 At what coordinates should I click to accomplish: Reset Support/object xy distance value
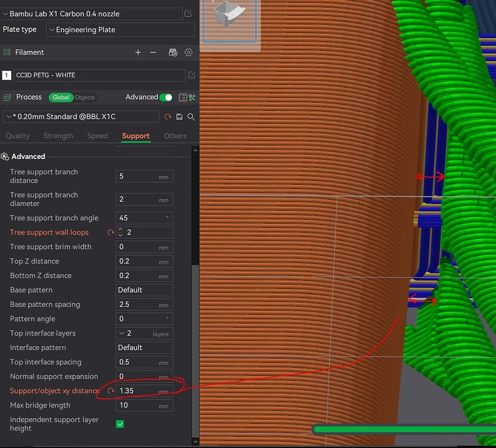(110, 391)
